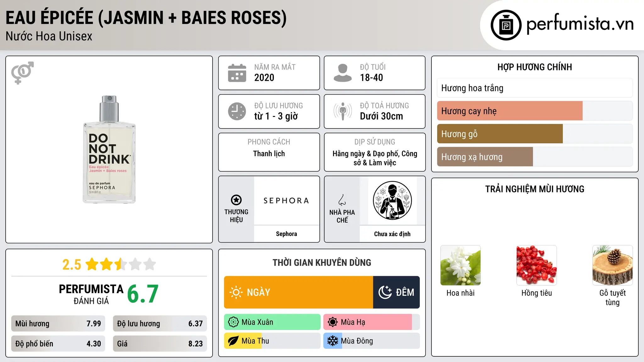Image resolution: width=644 pixels, height=362 pixels.
Task: Click the Giá 8.23 score
Action: click(160, 344)
